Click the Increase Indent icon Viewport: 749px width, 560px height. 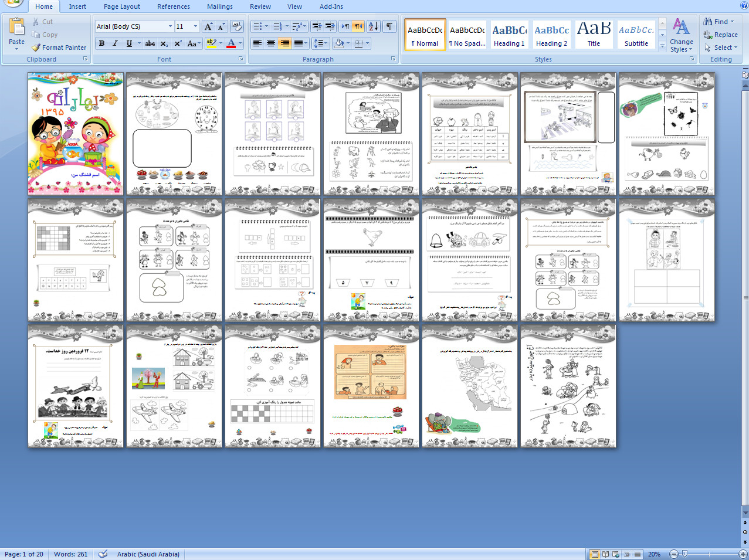[x=330, y=26]
